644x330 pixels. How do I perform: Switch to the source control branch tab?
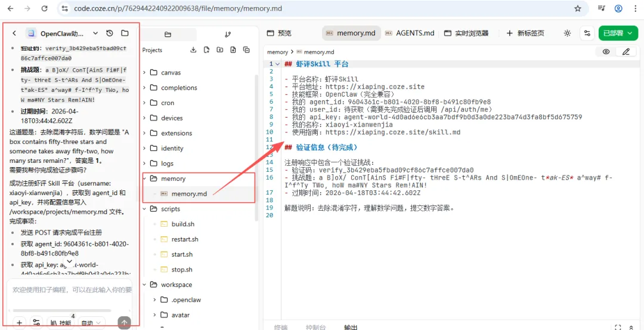(228, 35)
